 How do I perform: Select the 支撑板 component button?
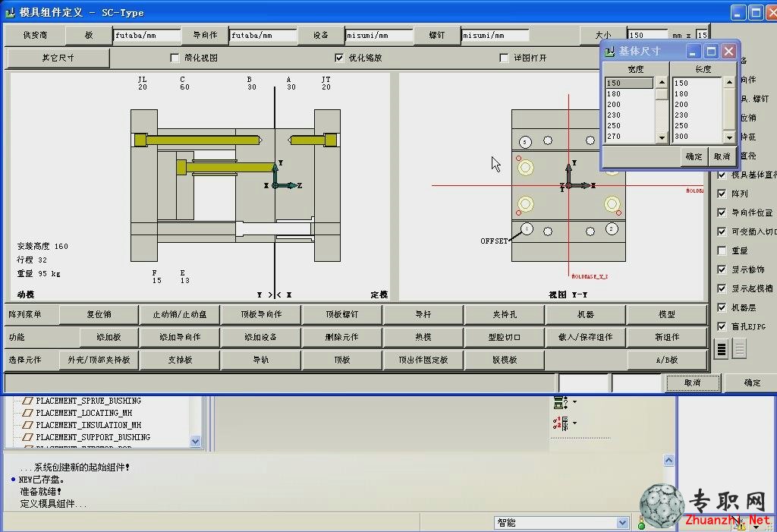click(179, 360)
